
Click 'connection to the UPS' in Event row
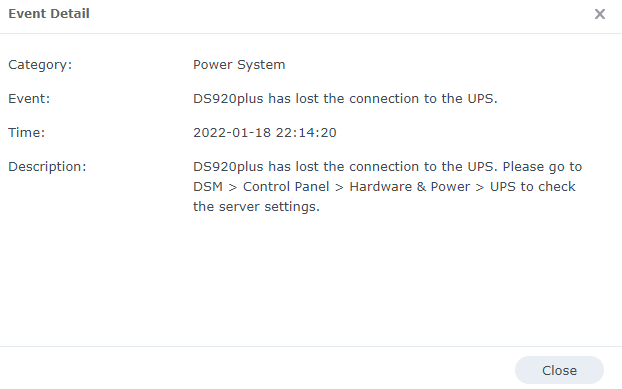coord(423,98)
